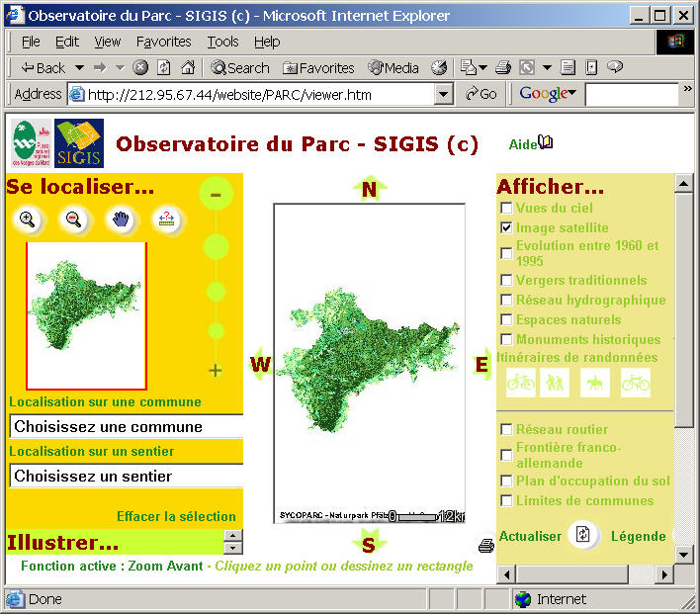Select the Pan hand tool

(x=121, y=219)
